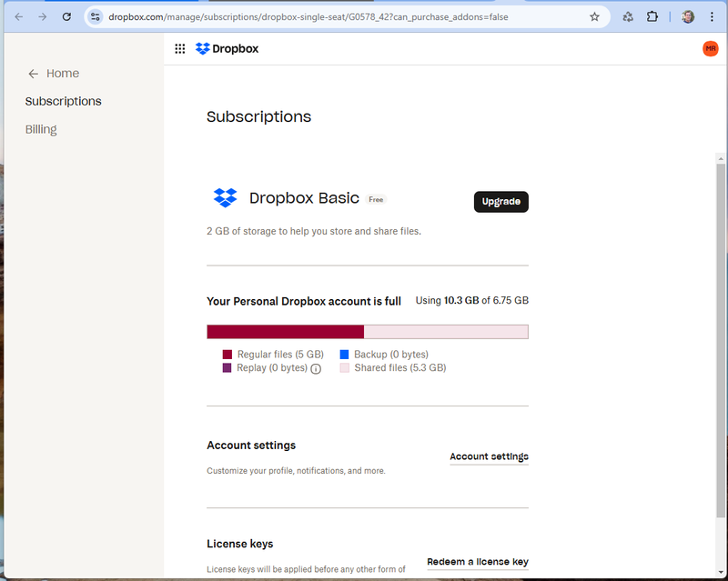This screenshot has height=581, width=728.
Task: Open Billing in the sidebar
Action: [x=41, y=129]
